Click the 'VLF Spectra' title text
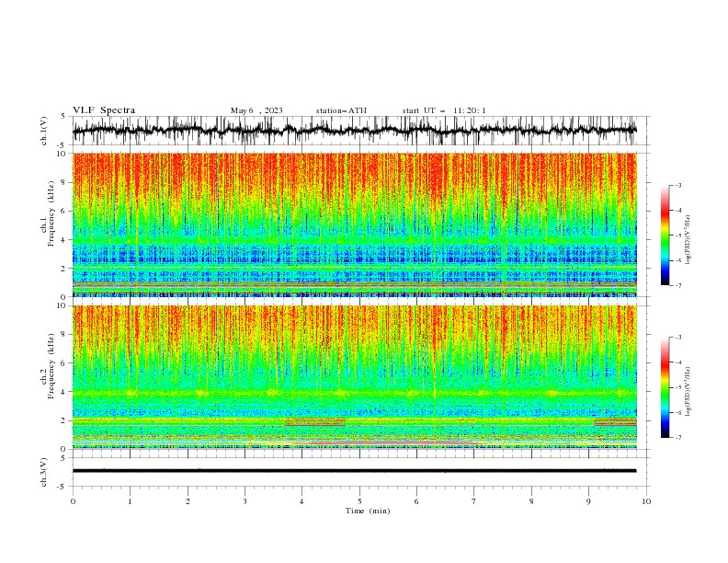 pyautogui.click(x=104, y=110)
